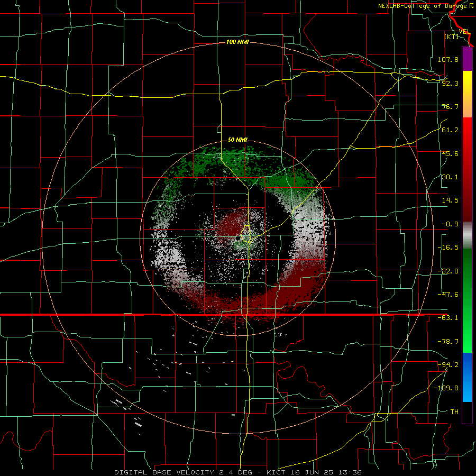The width and height of the screenshot is (476, 476).
Task: Click the blue segment of the color bar
Action: pos(467,377)
